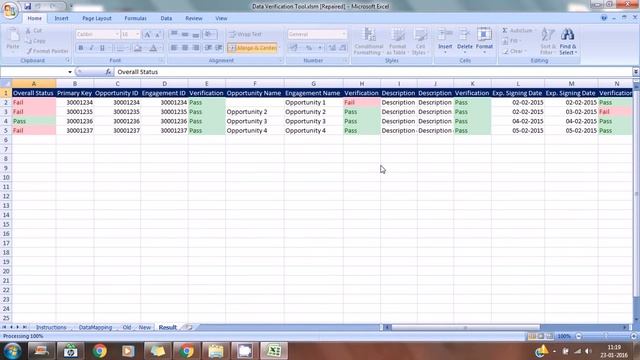Toggle Align Text Left
Viewport: 640px width, 360px height.
click(174, 48)
